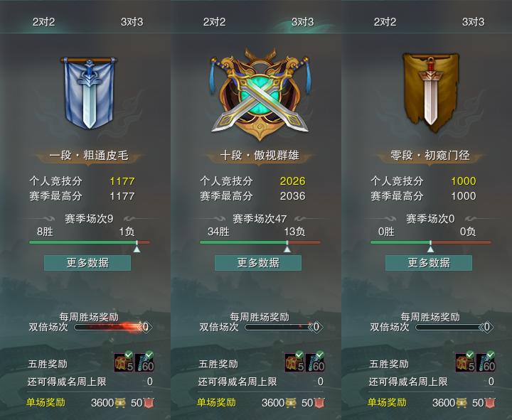The height and width of the screenshot is (420, 512).
Task: Click the 60 token reward in middle panel
Action: [315, 362]
